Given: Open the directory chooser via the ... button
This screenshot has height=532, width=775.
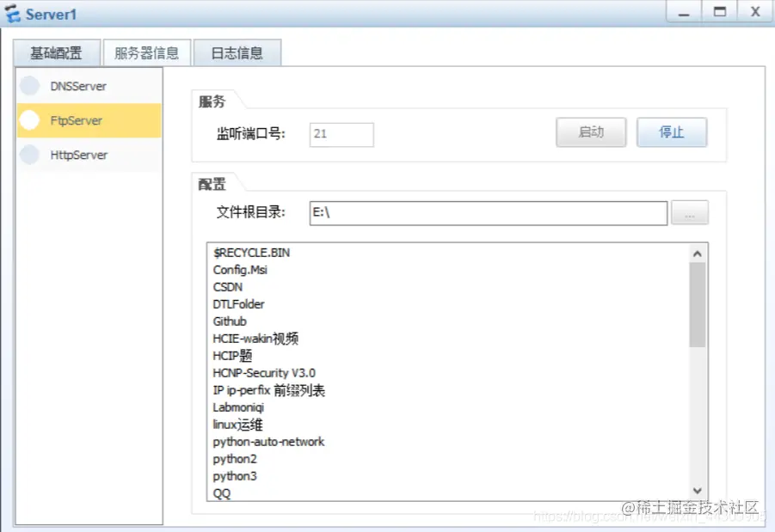Looking at the screenshot, I should point(690,212).
